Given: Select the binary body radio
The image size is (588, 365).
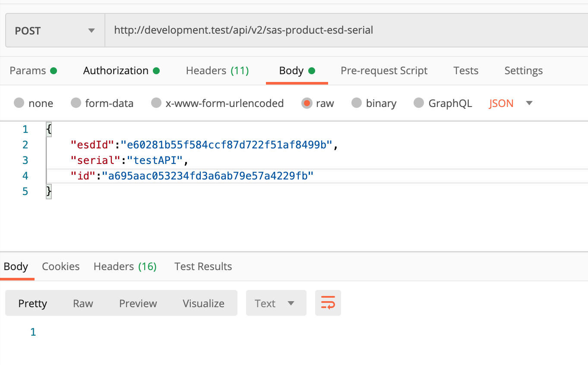Looking at the screenshot, I should point(357,103).
